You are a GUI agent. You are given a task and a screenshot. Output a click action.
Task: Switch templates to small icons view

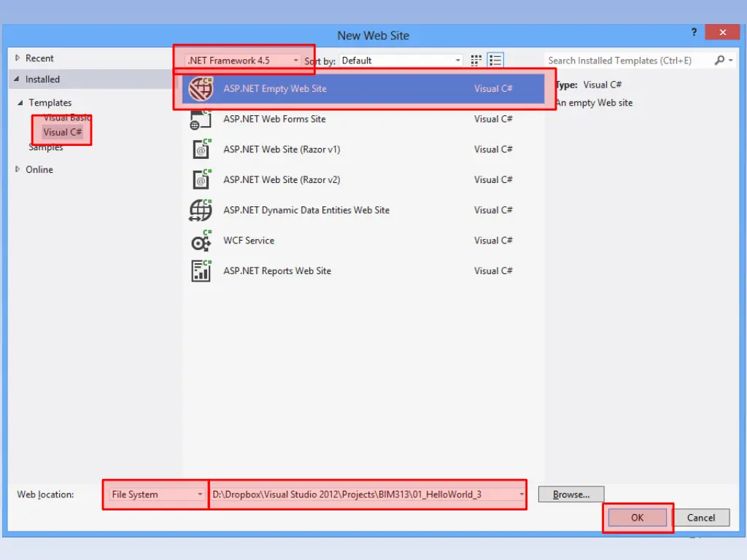pos(476,61)
